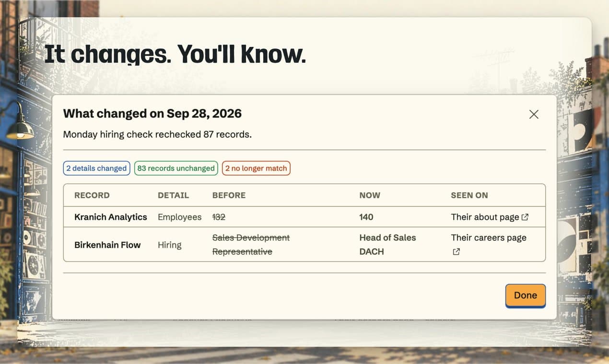Image resolution: width=609 pixels, height=364 pixels.
Task: Click the 'What changed on Sep 28, 2026' heading
Action: [152, 114]
